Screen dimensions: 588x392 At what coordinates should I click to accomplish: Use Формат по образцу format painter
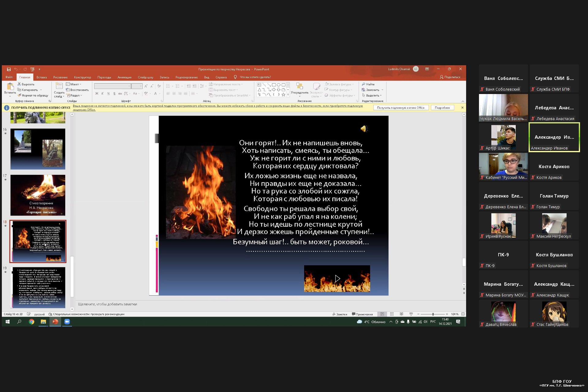coord(33,95)
